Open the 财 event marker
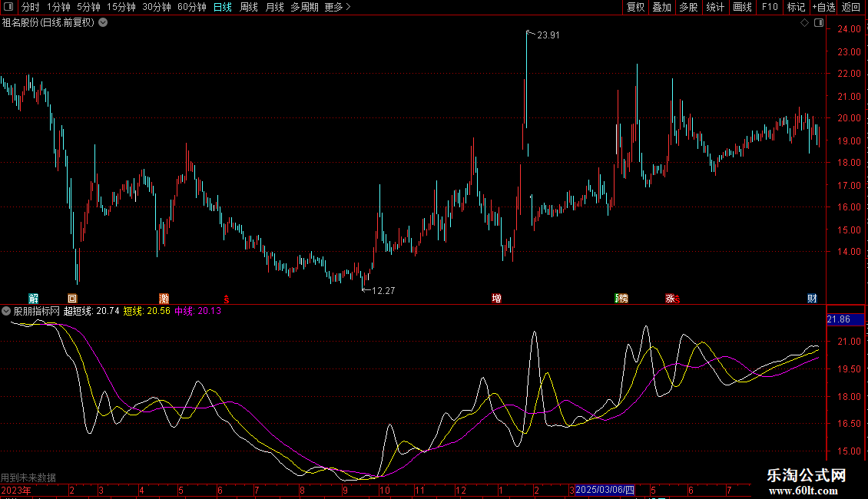868x499 pixels. click(812, 298)
